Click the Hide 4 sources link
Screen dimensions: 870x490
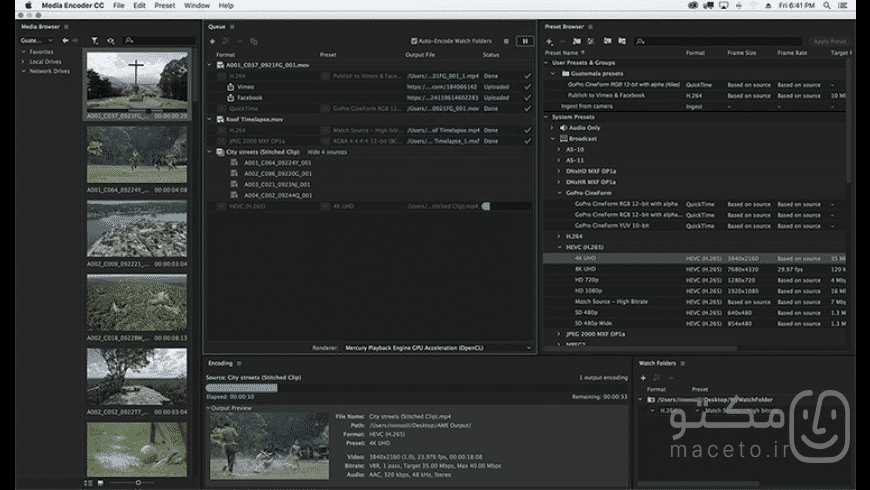coord(327,152)
